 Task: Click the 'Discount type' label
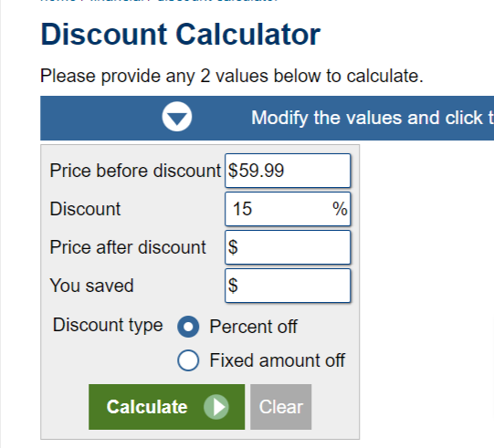coord(108,325)
